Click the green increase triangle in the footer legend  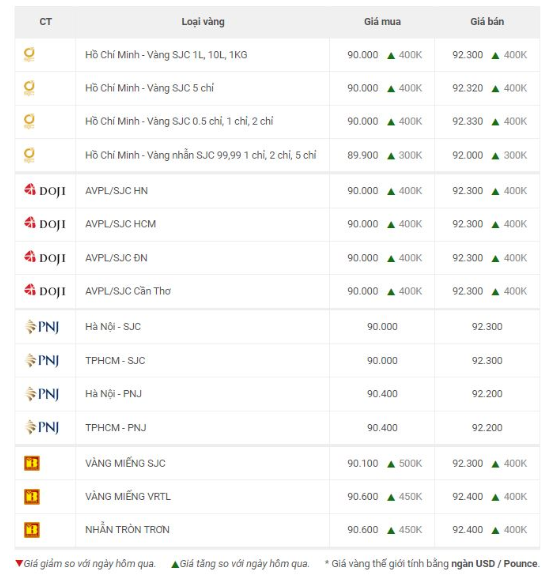175,564
